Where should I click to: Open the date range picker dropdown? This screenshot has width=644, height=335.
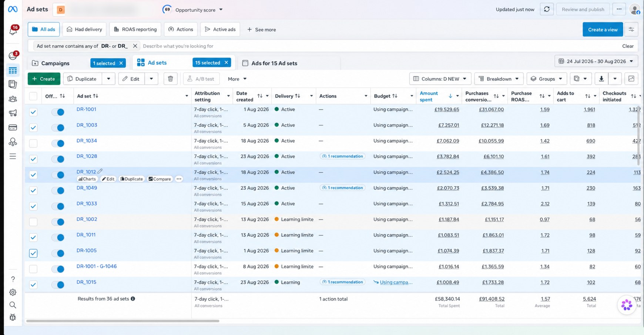(596, 62)
